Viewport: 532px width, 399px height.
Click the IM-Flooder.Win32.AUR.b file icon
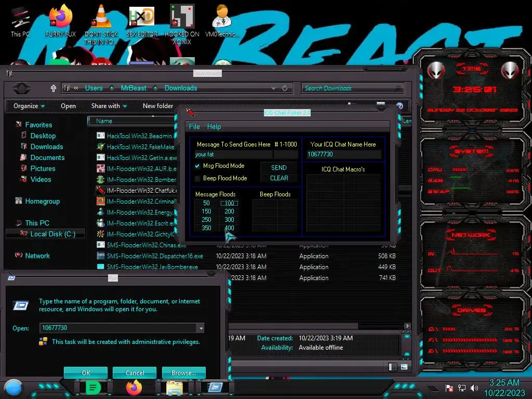[x=100, y=168]
